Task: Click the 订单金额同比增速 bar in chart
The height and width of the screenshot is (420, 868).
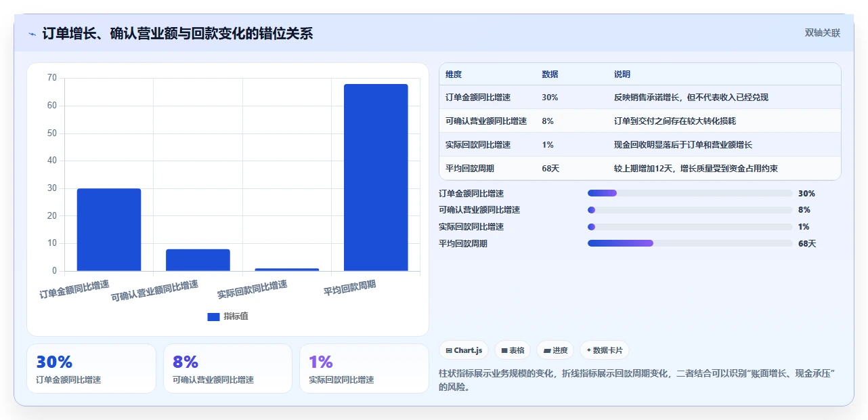Action: [x=109, y=230]
